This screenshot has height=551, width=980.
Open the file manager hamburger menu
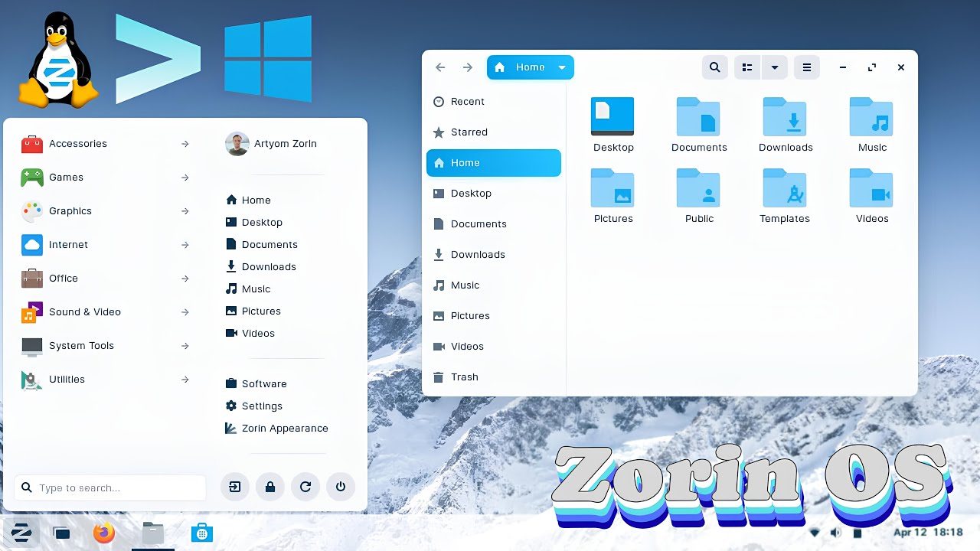pos(806,67)
